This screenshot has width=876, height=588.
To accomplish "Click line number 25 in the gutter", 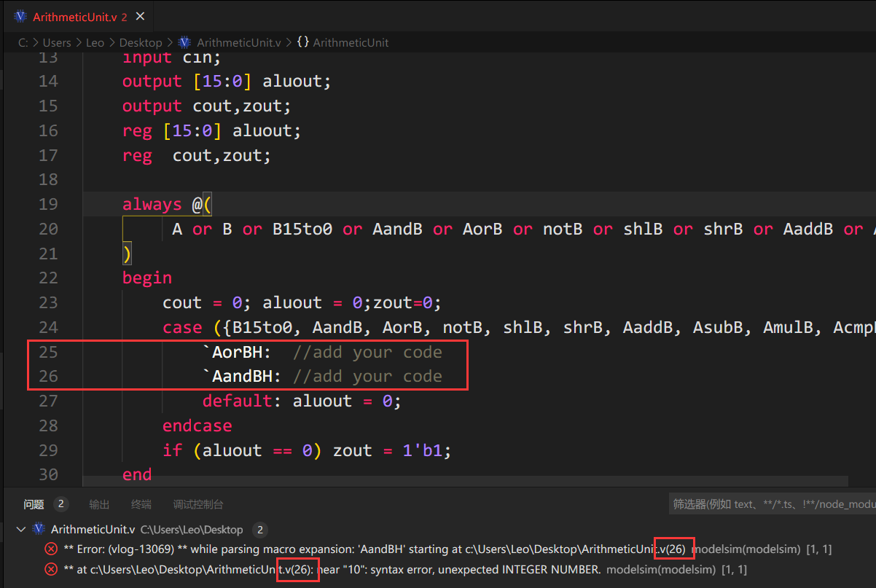I will pos(48,352).
